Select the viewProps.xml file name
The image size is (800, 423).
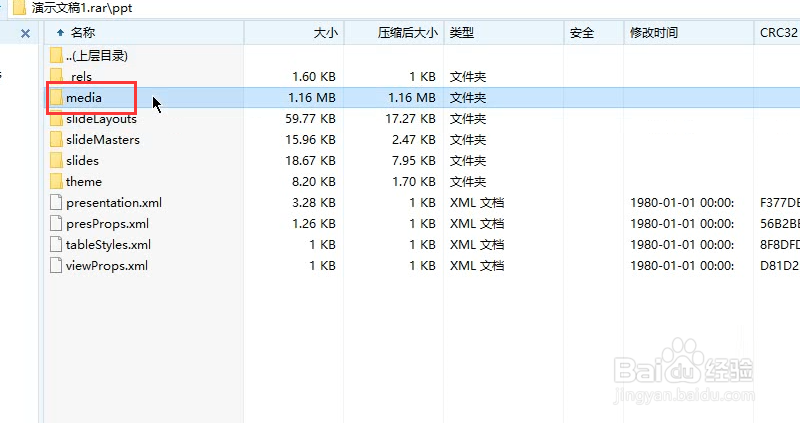click(x=107, y=265)
